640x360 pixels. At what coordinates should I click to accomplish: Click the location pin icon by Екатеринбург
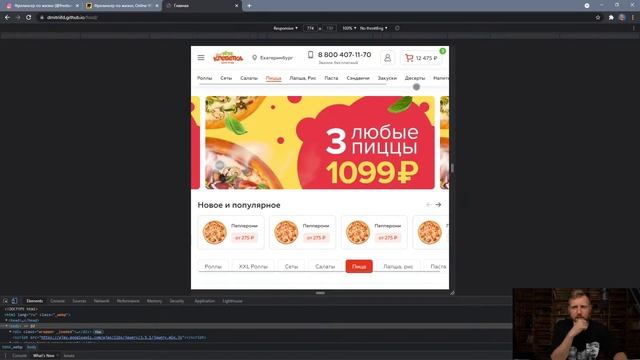click(255, 58)
